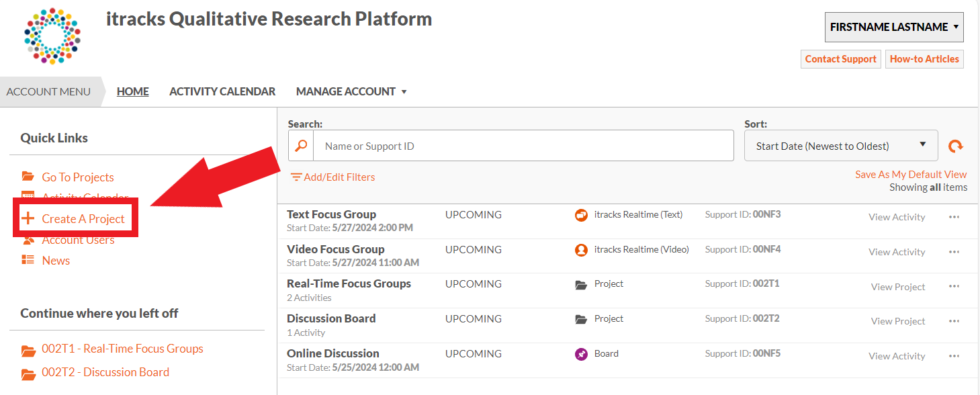980x395 pixels.
Task: Click the orange refresh arrow icon
Action: [x=955, y=146]
